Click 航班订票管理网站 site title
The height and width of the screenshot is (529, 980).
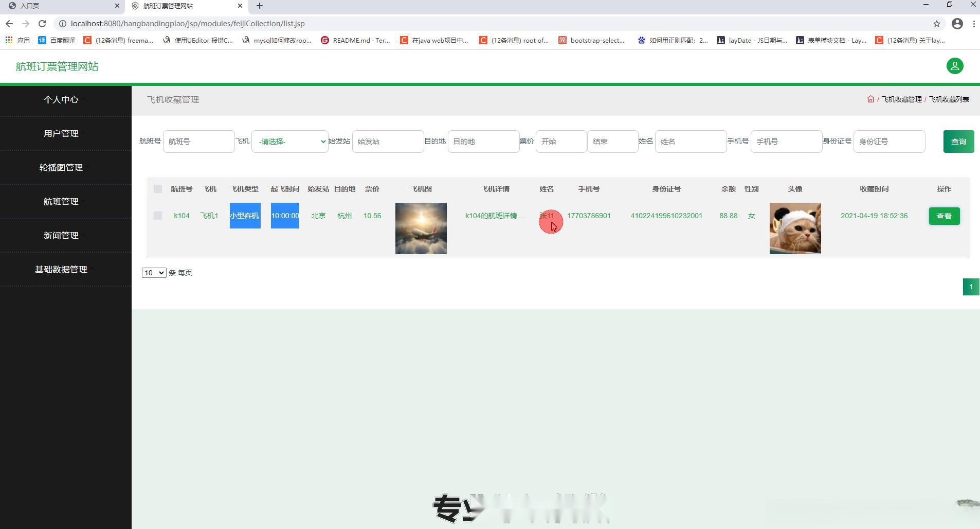57,66
